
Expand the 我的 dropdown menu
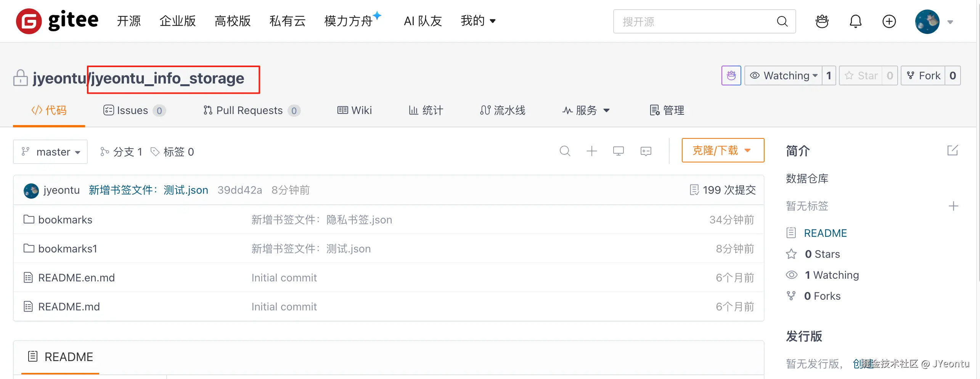click(x=478, y=21)
